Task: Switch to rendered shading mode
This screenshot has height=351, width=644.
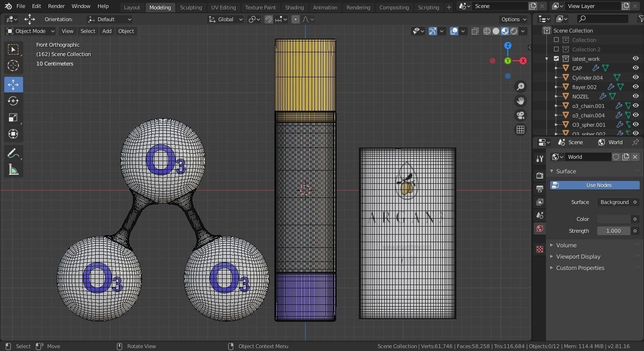Action: pyautogui.click(x=514, y=31)
